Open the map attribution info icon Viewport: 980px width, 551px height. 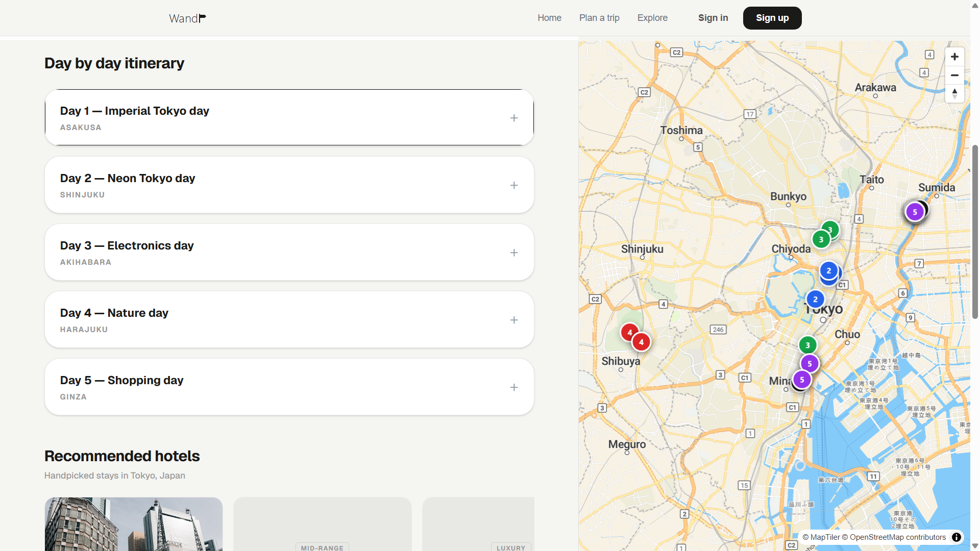pos(957,537)
